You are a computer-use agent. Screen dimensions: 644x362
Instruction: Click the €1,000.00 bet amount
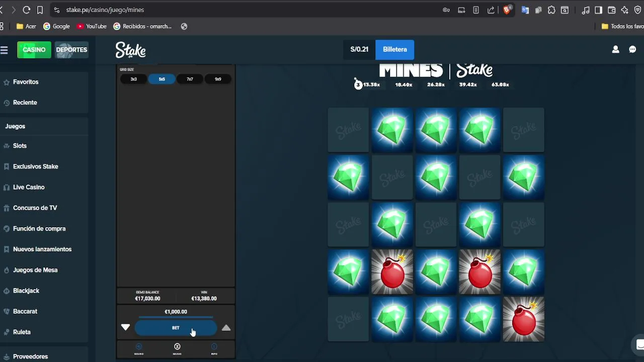[x=176, y=312]
